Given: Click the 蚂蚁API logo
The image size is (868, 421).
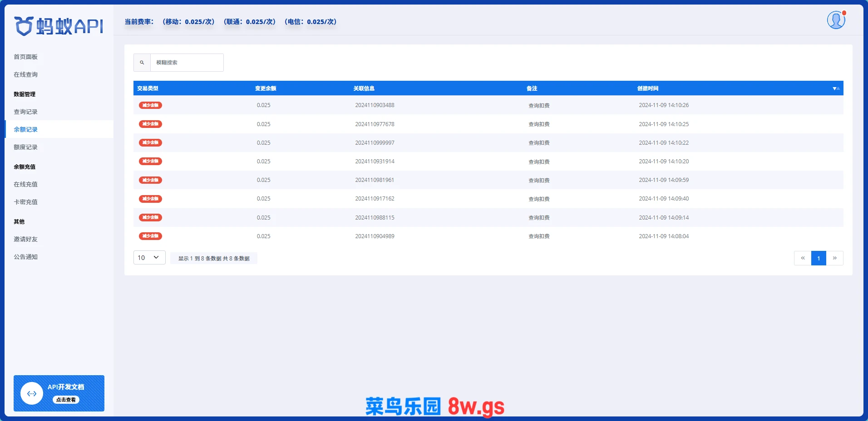Looking at the screenshot, I should coord(59,26).
